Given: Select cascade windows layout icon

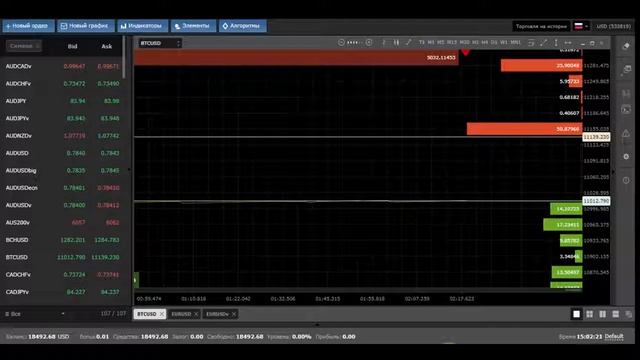Looking at the screenshot, I should tap(629, 314).
